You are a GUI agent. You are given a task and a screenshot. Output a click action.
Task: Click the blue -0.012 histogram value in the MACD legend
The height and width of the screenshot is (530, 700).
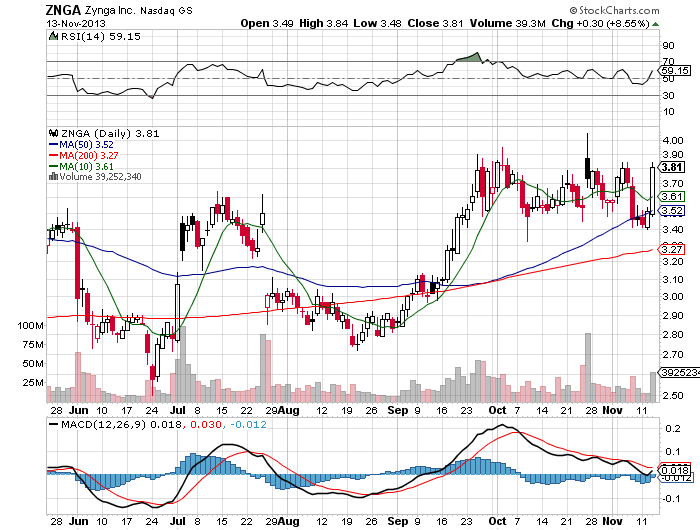[248, 424]
